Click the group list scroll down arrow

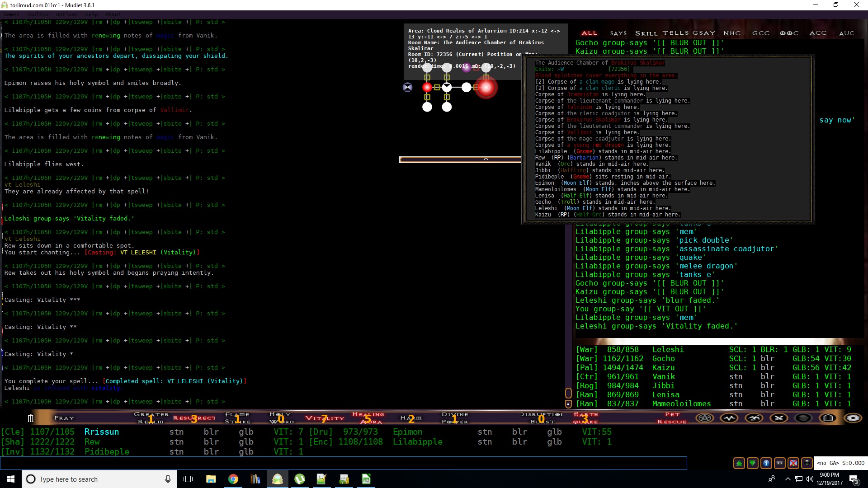568,404
